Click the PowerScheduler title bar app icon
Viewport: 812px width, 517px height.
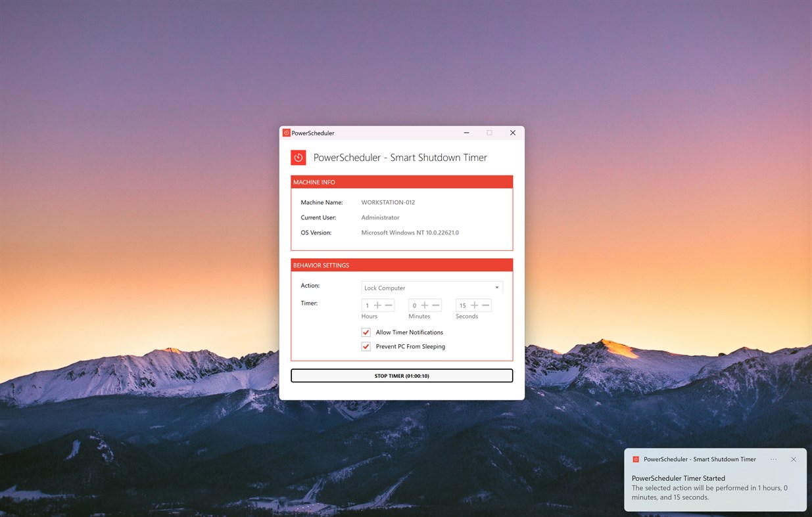(287, 133)
